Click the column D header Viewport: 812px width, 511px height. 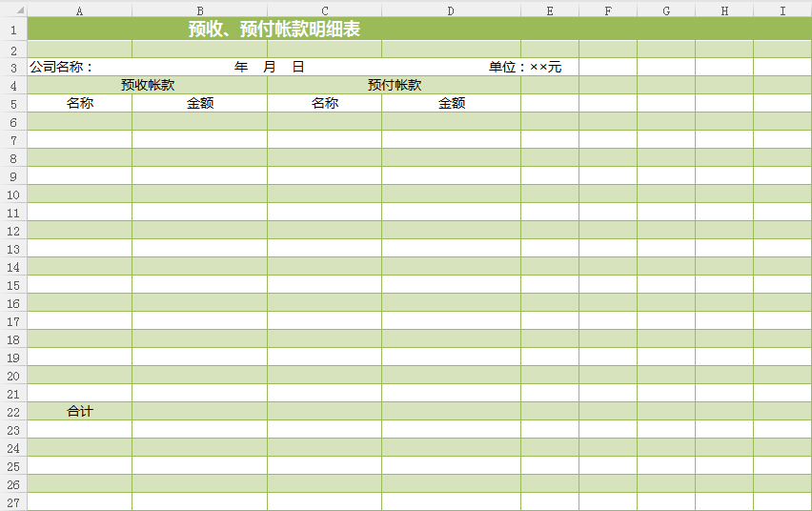pos(451,10)
